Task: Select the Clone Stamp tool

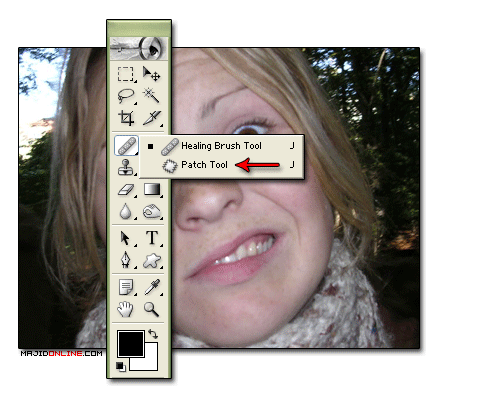Action: tap(126, 167)
